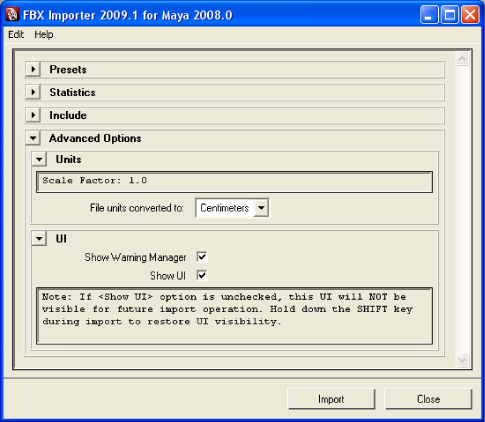Uncheck the Show UI checkbox
485x422 pixels.
coord(202,275)
